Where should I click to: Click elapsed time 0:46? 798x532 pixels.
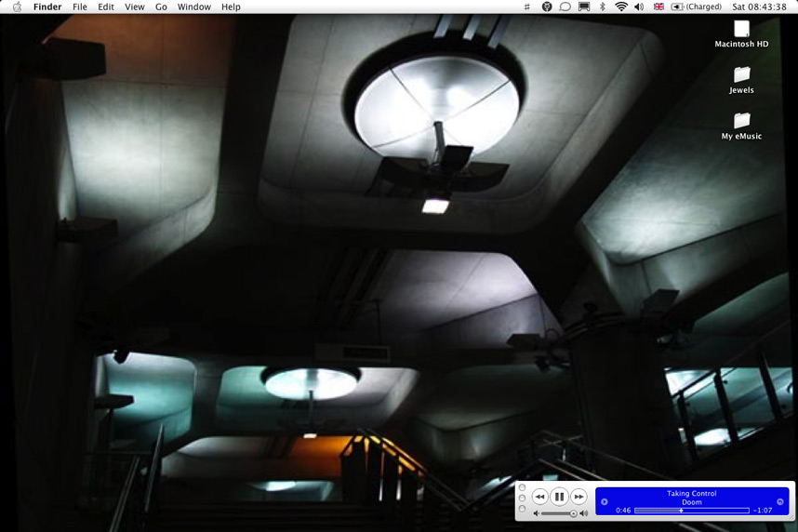[x=623, y=510]
